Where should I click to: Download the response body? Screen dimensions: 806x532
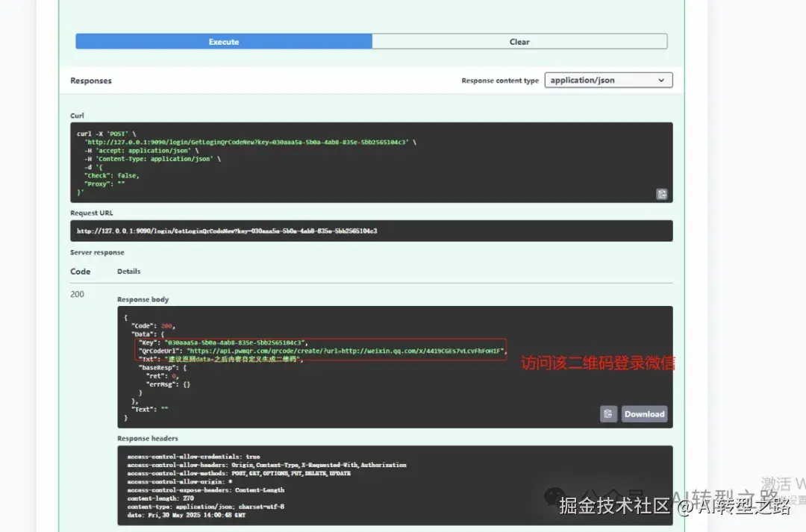point(644,414)
